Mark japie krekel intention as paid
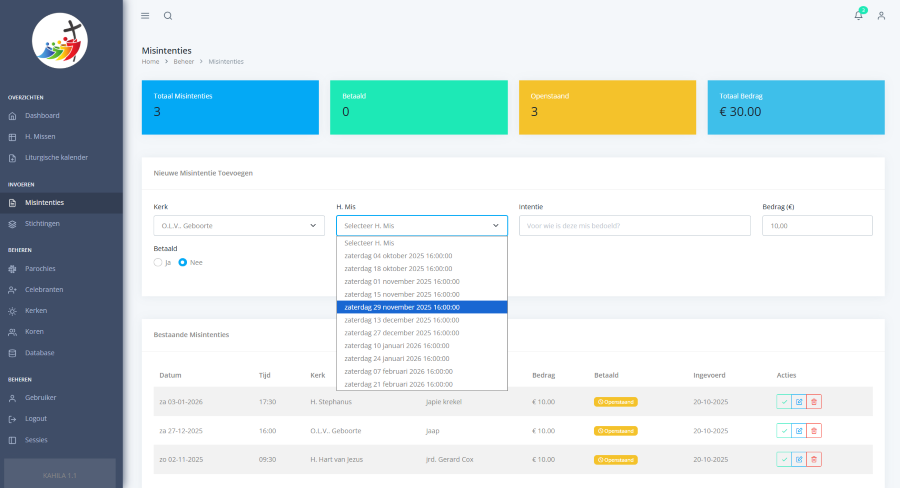900x488 pixels. coord(784,402)
